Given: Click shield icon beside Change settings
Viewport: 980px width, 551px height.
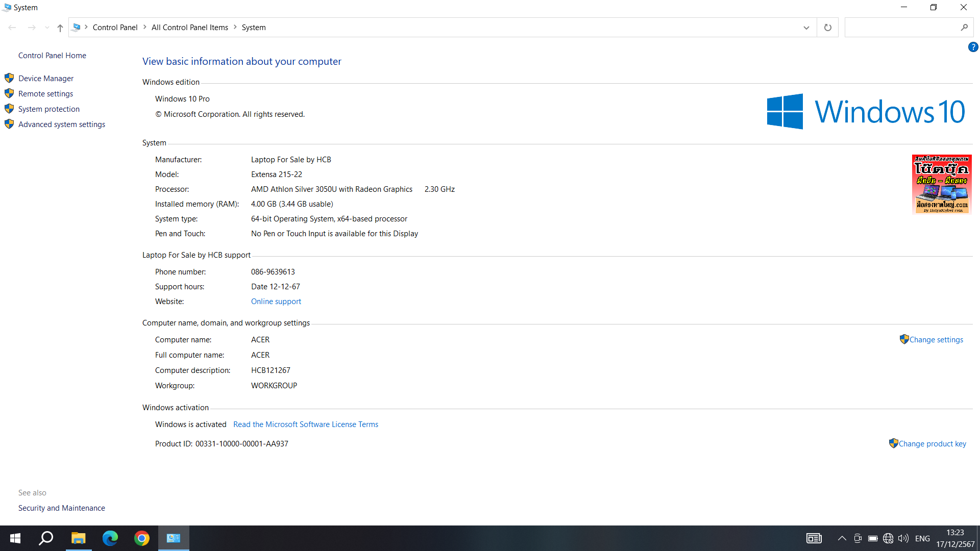Looking at the screenshot, I should click(x=904, y=339).
